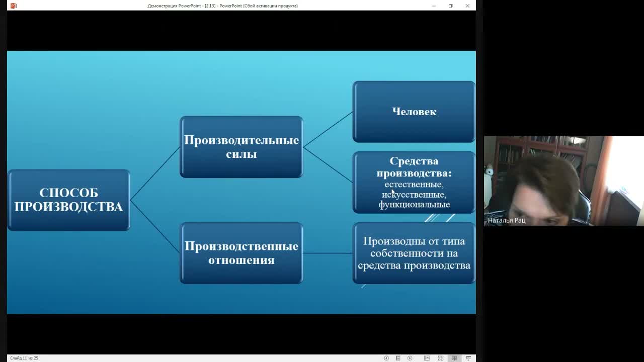Click the word 'естественные,' on the slide
Screen dimensions: 644x362
(414, 185)
